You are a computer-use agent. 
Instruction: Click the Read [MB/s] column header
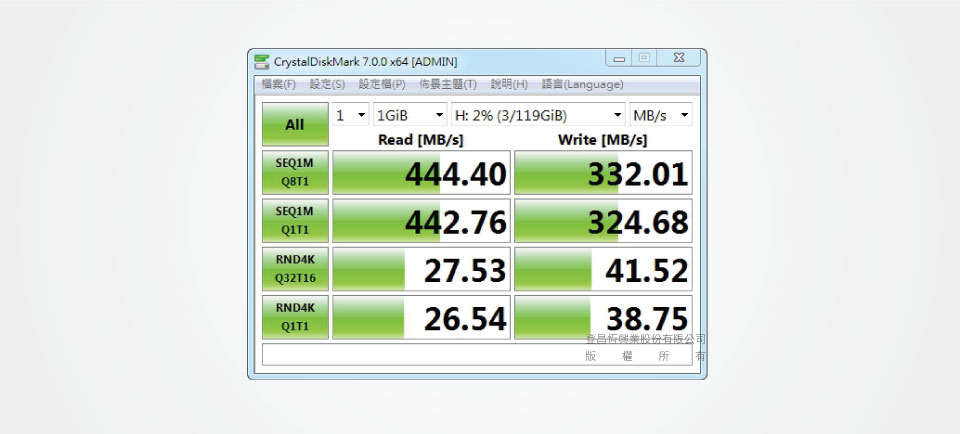421,140
